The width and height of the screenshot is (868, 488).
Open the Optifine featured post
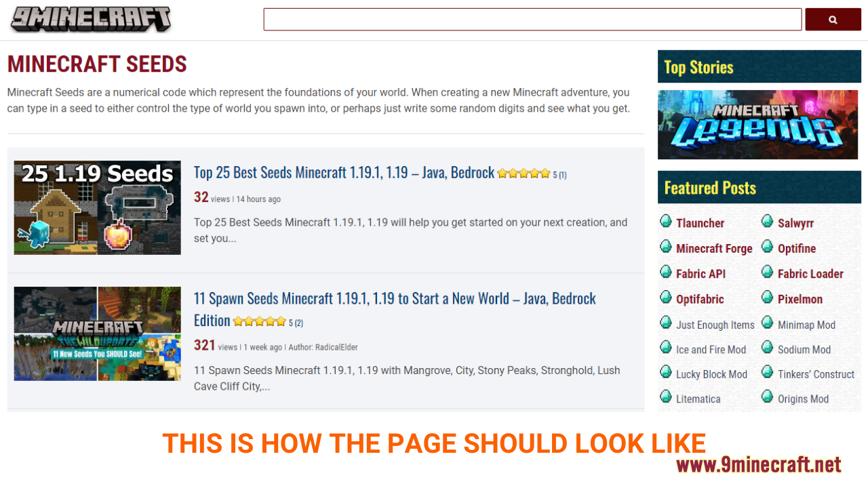click(797, 249)
